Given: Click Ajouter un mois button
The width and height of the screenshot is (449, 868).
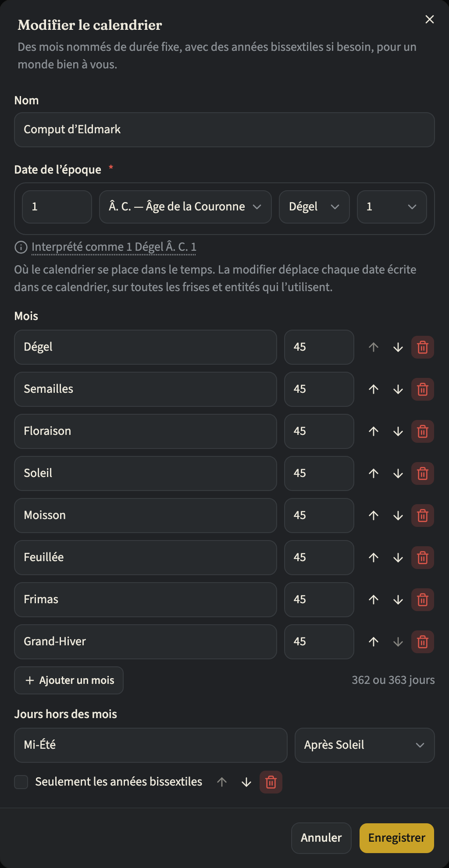Looking at the screenshot, I should coord(69,680).
